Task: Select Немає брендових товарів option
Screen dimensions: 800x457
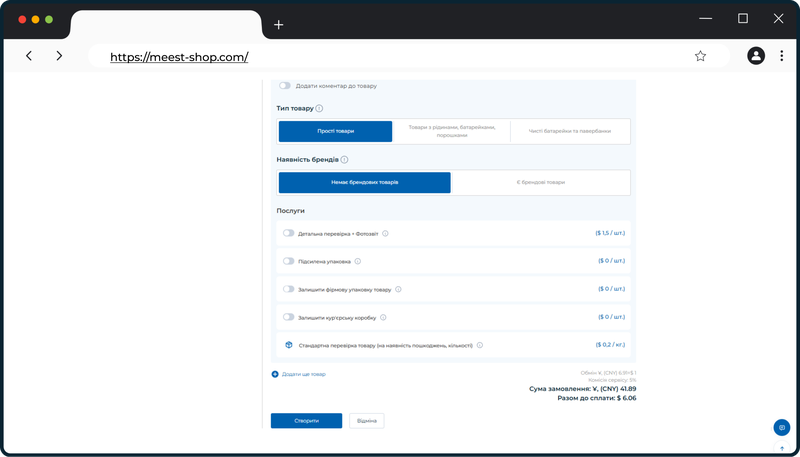Action: click(x=364, y=182)
